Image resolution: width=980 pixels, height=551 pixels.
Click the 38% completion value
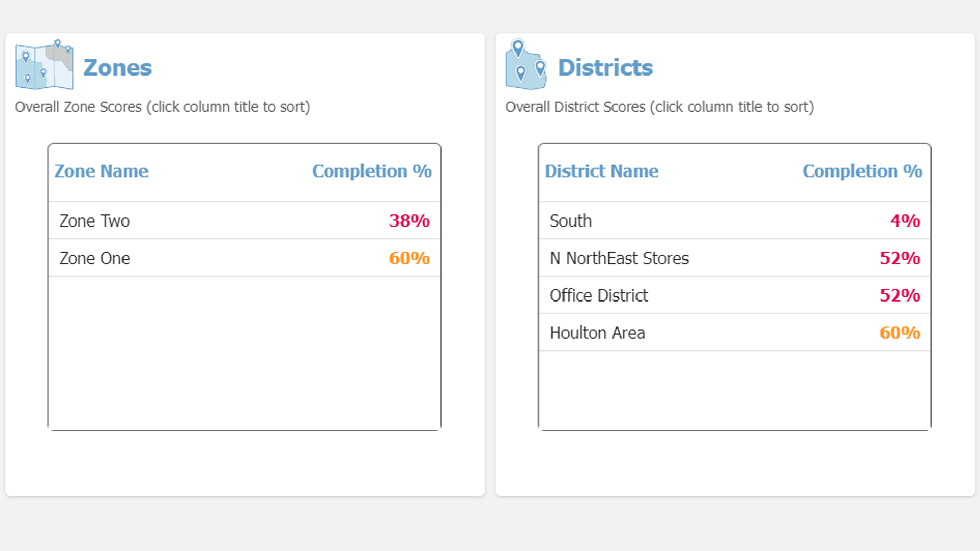409,221
